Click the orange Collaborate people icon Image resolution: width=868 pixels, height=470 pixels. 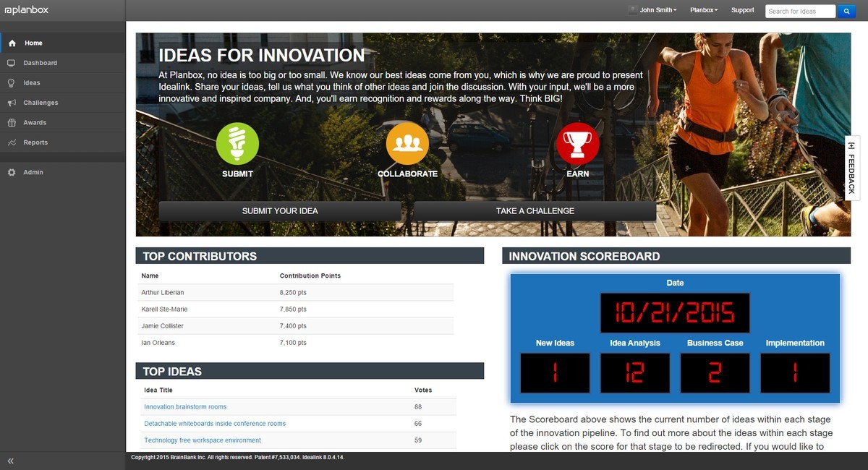[x=407, y=144]
